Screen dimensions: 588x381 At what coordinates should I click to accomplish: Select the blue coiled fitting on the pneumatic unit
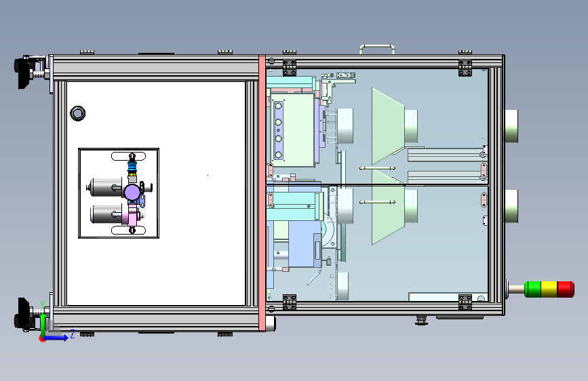point(132,167)
